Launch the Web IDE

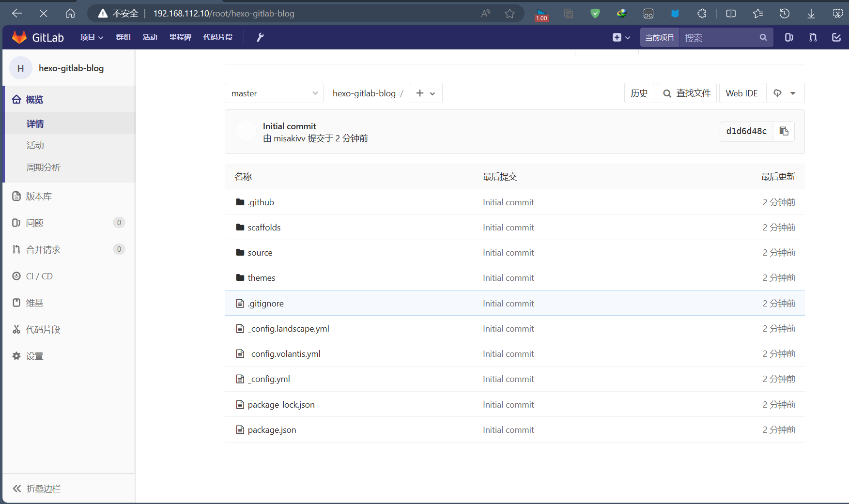tap(741, 93)
